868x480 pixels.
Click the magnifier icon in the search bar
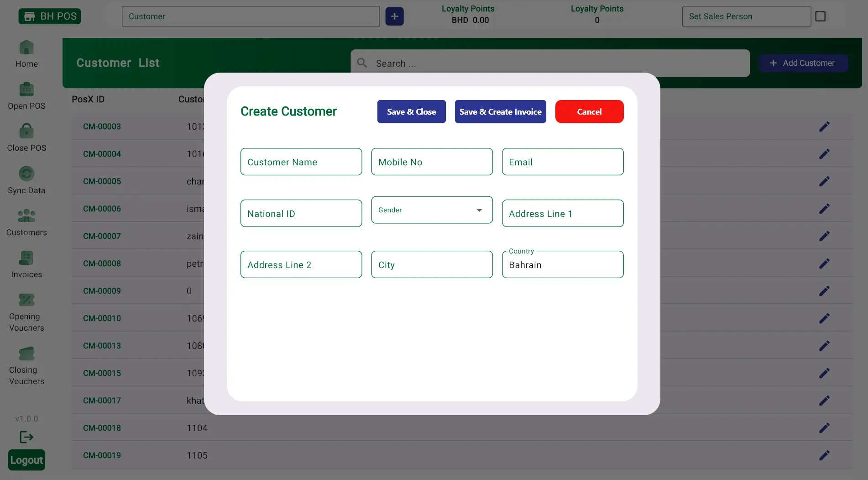361,63
